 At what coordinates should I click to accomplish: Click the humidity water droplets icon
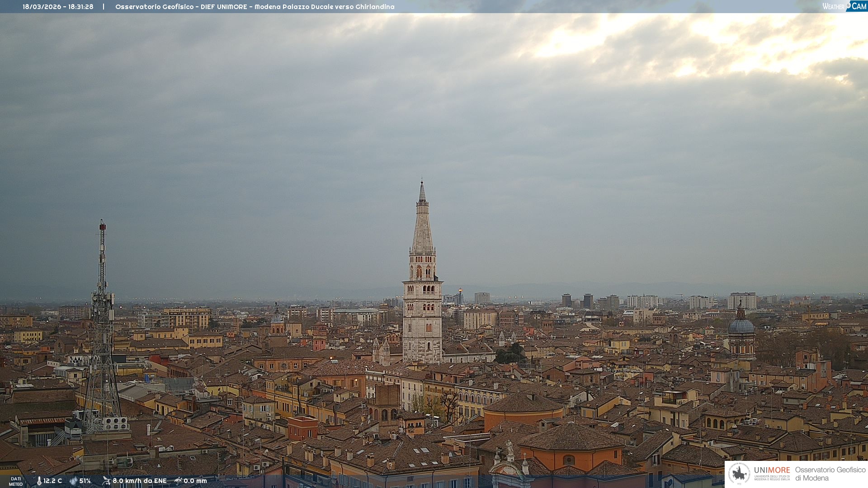pyautogui.click(x=73, y=481)
